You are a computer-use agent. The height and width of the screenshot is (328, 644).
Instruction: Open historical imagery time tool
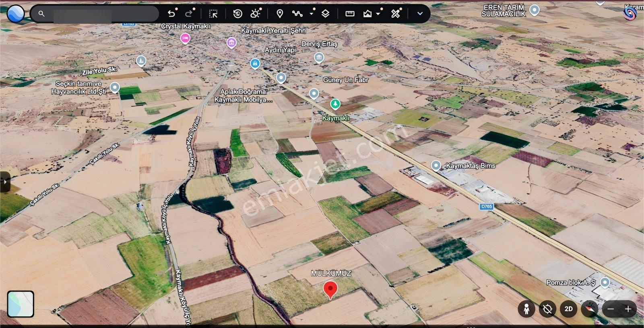pos(238,14)
